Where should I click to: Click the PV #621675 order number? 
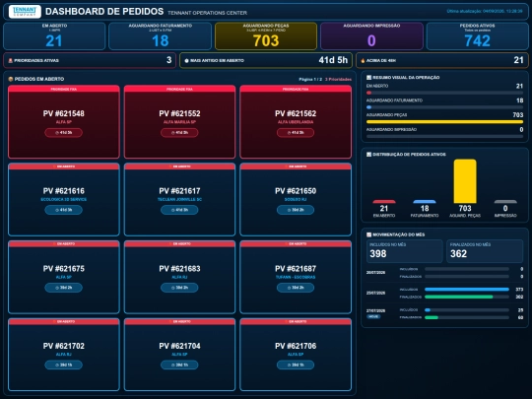tap(63, 269)
